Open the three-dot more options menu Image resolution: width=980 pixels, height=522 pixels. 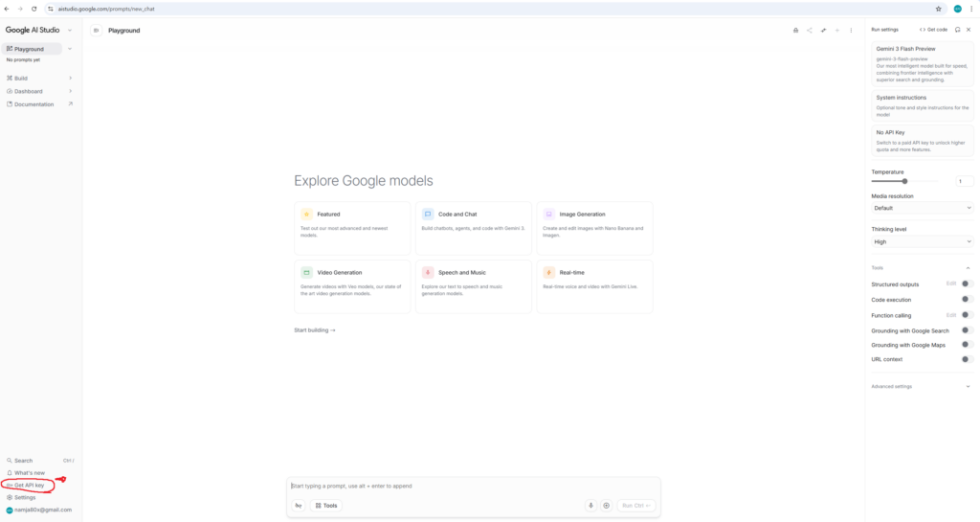coord(851,31)
